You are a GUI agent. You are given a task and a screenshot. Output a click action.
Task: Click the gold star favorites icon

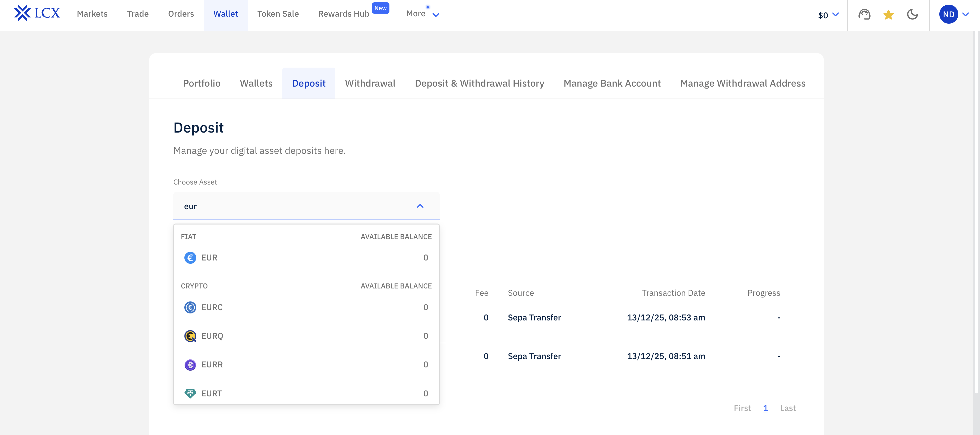pyautogui.click(x=888, y=14)
